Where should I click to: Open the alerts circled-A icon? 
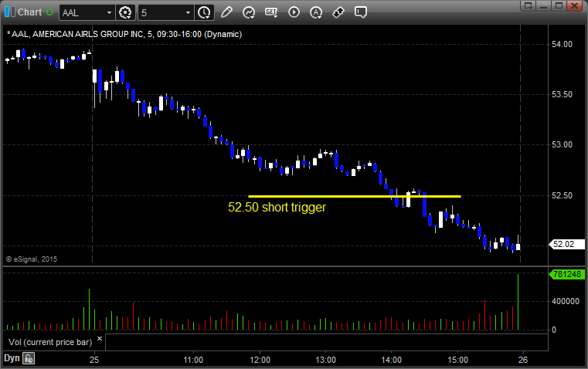pyautogui.click(x=316, y=12)
